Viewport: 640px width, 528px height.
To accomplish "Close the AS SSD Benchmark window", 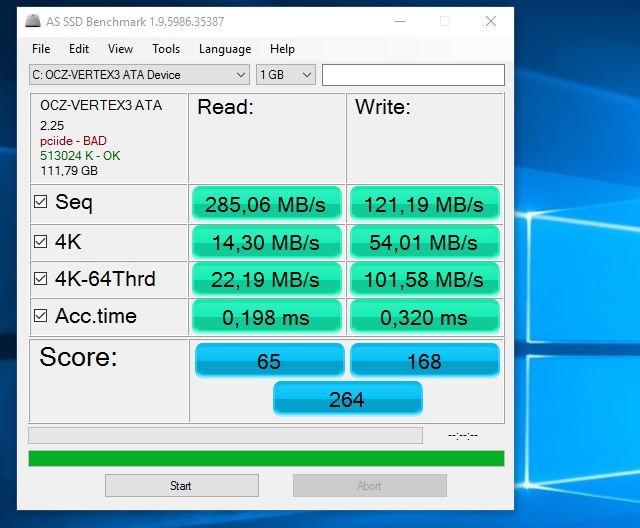I will tap(491, 21).
